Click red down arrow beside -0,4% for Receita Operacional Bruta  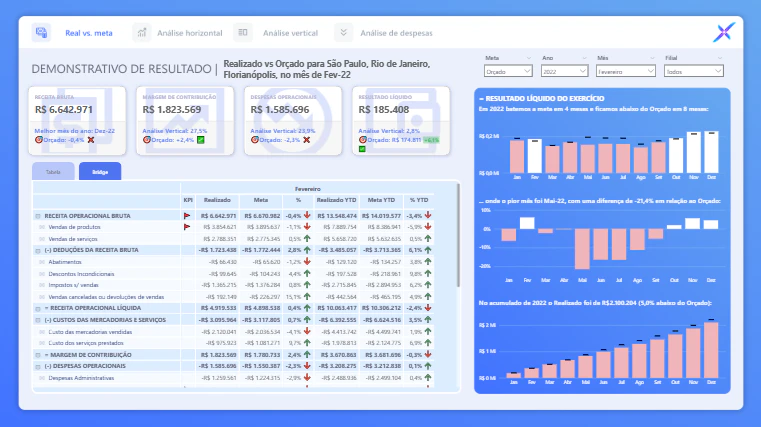pos(307,215)
